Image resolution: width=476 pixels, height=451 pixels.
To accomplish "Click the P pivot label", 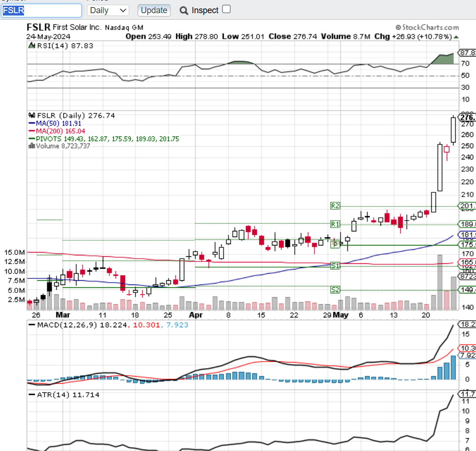I will click(335, 245).
